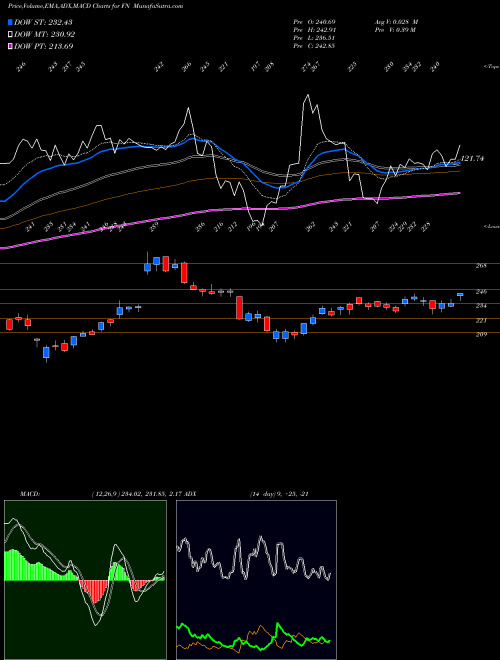
Task: Click the 268 price level label
Action: pyautogui.click(x=481, y=266)
